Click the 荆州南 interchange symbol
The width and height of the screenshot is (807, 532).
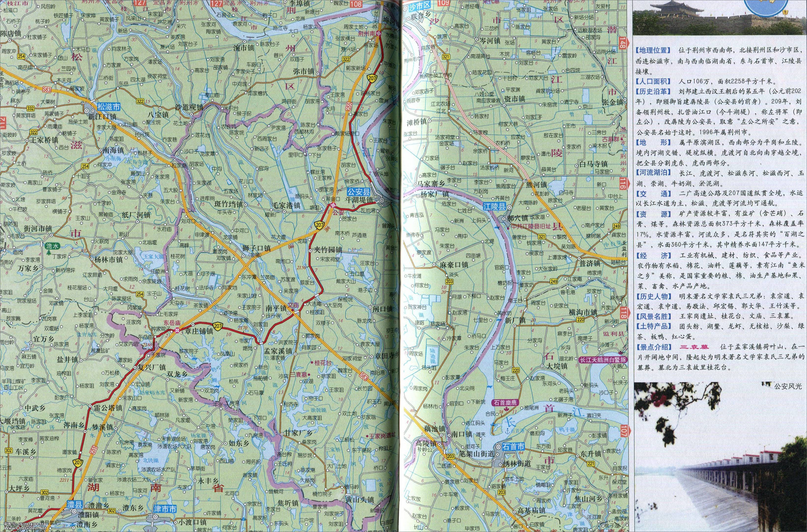coord(378,33)
